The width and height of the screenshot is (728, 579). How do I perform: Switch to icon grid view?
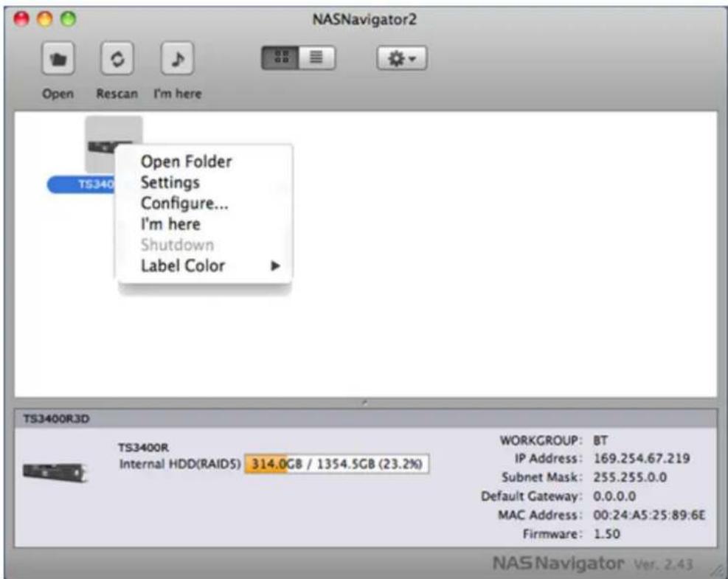[x=280, y=58]
